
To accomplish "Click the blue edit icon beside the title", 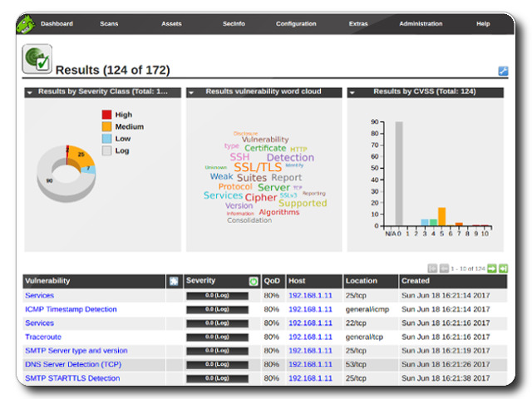I will [x=503, y=71].
